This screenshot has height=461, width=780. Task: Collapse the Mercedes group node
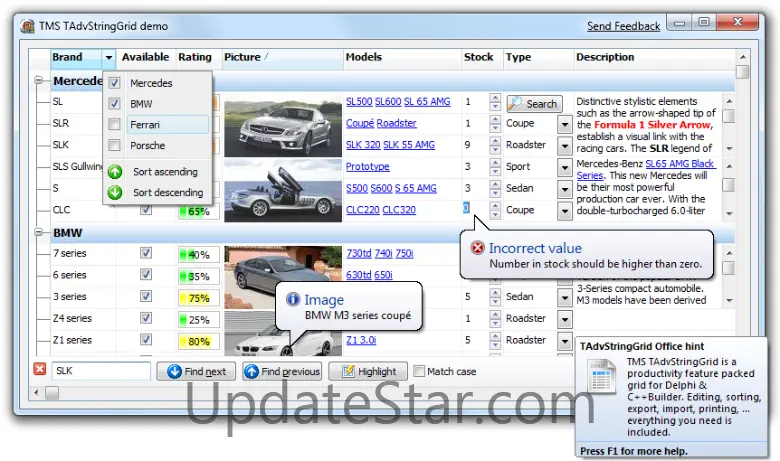point(39,81)
